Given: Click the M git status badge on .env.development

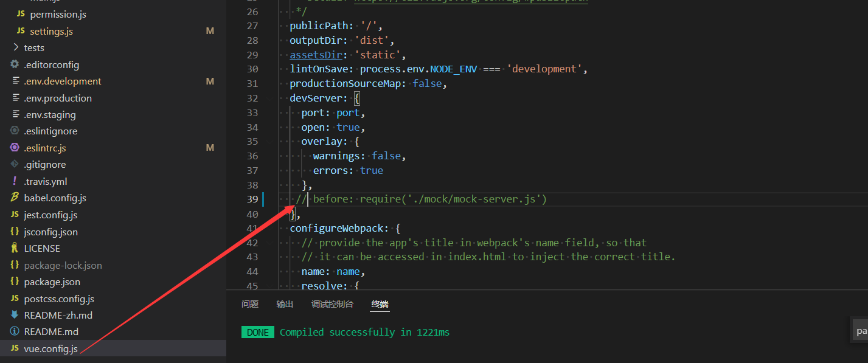Looking at the screenshot, I should click(x=210, y=81).
